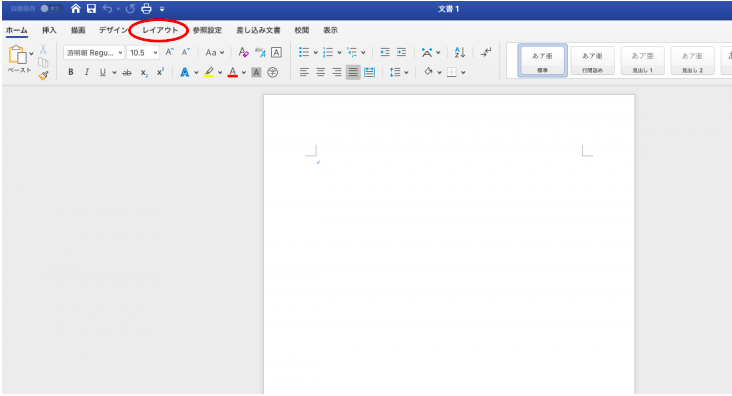Screen dimensions: 732x396
Task: Cut selection with scissors icon
Action: pos(43,49)
